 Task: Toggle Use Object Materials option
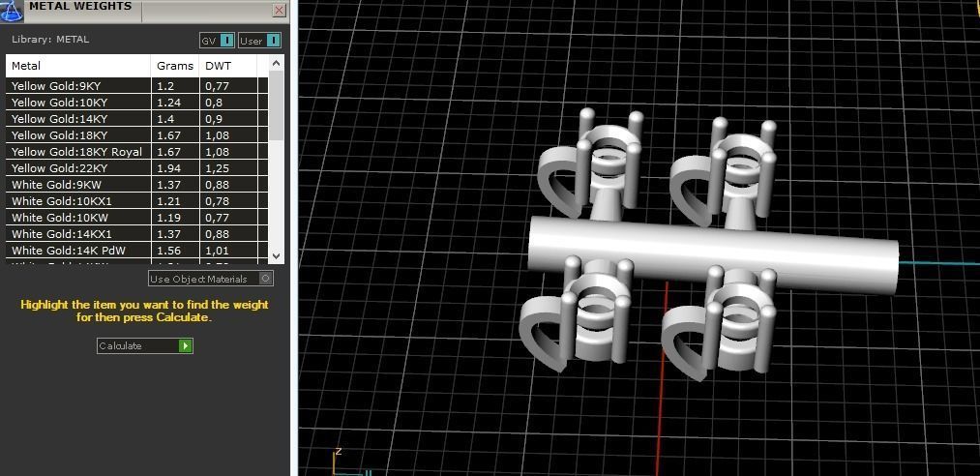[211, 279]
